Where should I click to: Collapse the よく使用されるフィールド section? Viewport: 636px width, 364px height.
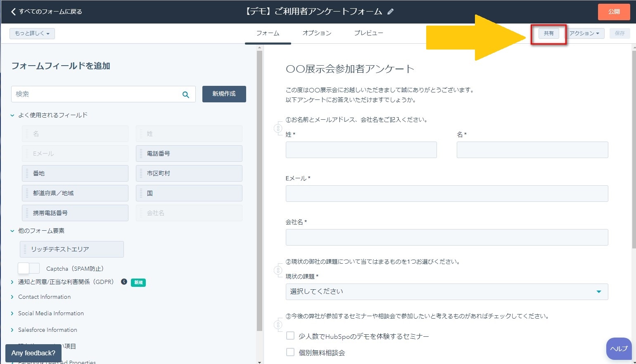click(12, 116)
